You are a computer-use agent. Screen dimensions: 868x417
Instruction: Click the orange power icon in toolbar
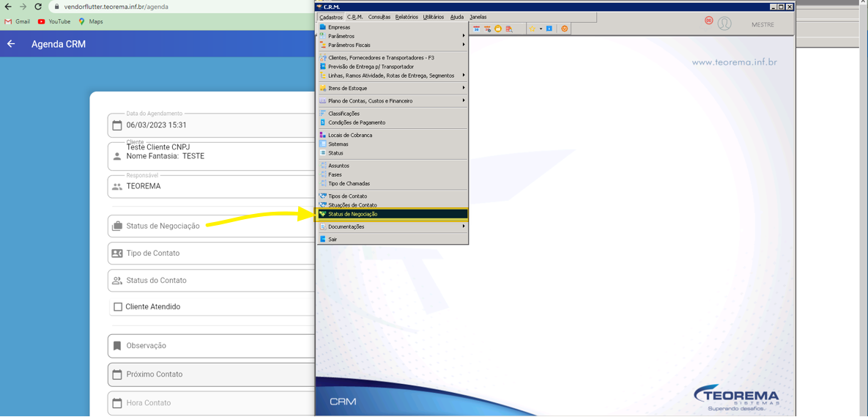point(565,29)
